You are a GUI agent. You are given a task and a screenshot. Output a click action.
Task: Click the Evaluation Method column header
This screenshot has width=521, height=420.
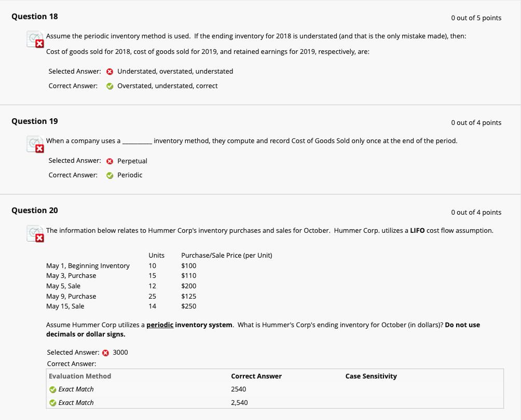(80, 376)
